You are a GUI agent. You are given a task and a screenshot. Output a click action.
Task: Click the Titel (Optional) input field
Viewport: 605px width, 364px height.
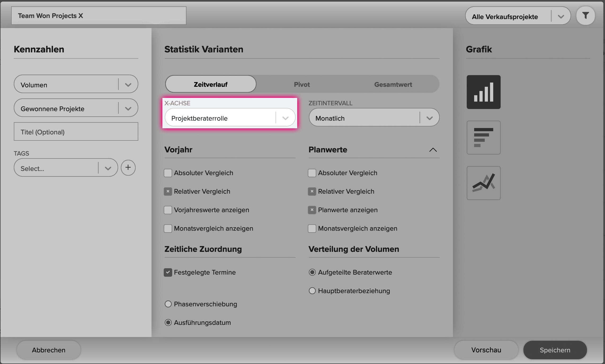click(76, 131)
